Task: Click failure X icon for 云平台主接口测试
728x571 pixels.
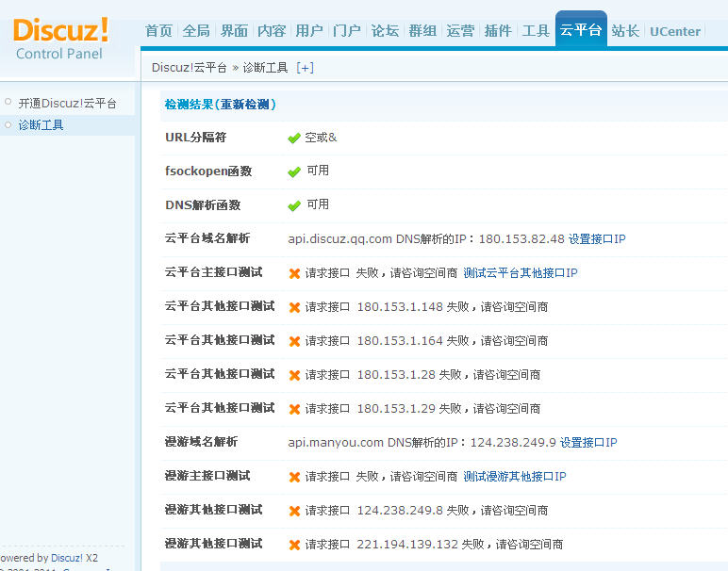Action: pos(294,273)
